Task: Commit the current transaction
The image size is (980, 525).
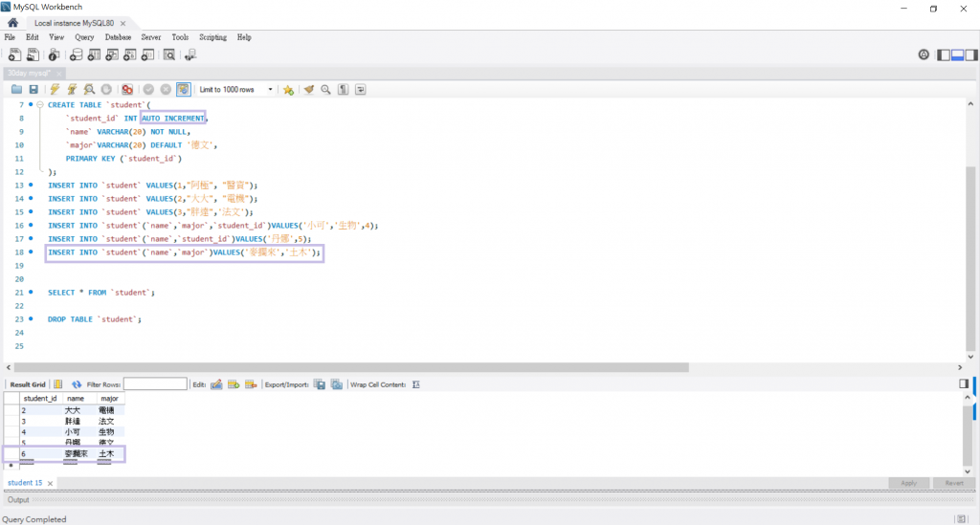Action: point(148,89)
